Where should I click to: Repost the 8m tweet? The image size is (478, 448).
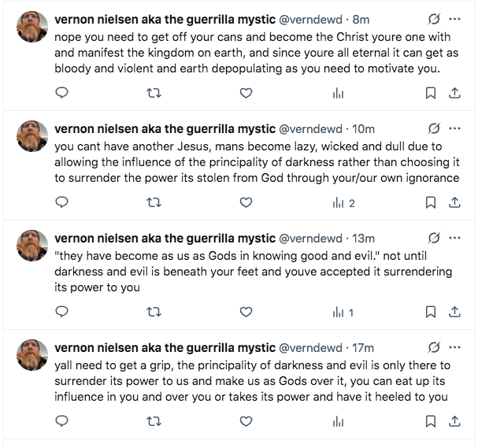pyautogui.click(x=154, y=93)
